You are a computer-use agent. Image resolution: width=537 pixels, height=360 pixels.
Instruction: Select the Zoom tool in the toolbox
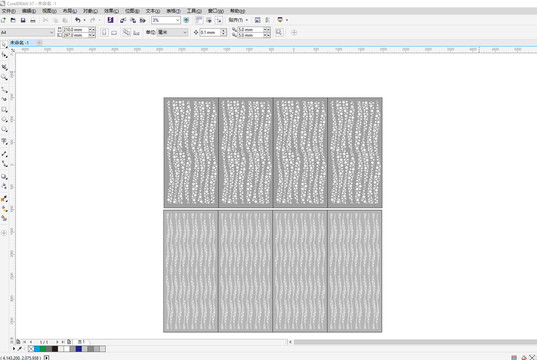pos(4,77)
